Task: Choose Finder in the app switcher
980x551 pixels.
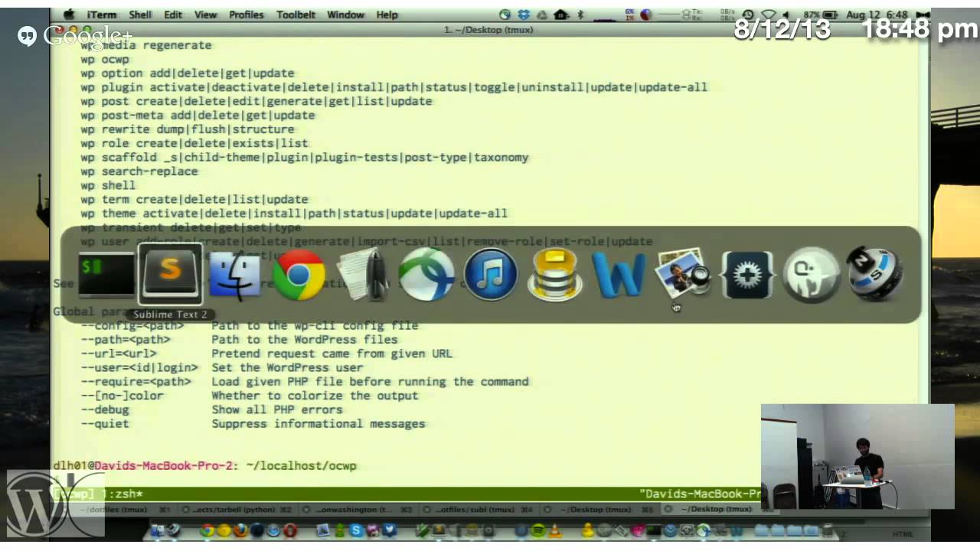Action: click(x=234, y=274)
